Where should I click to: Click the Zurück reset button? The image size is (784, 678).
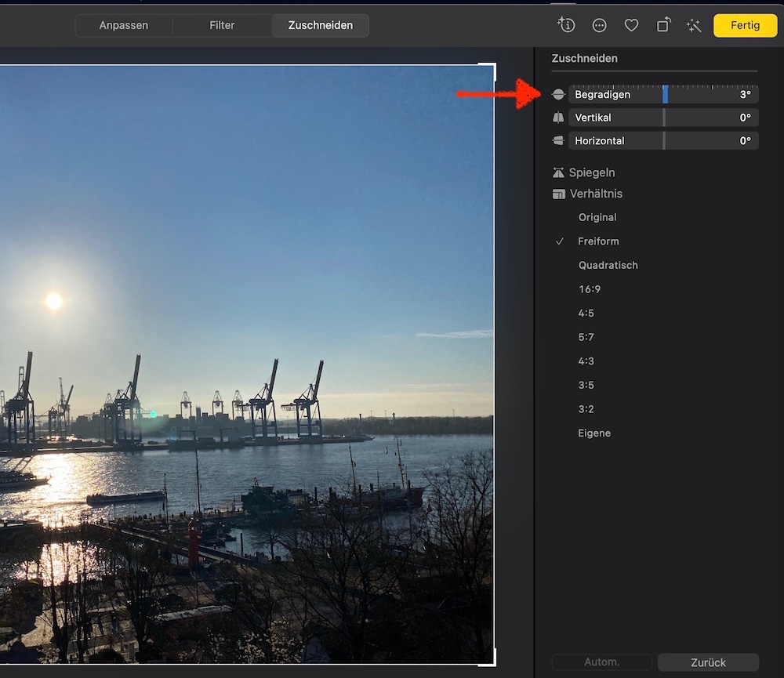[x=708, y=662]
